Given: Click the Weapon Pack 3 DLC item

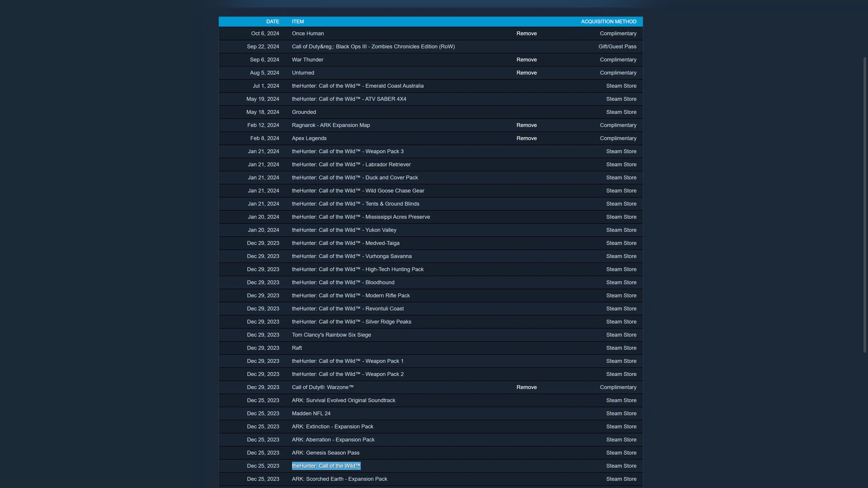Looking at the screenshot, I should pos(347,151).
